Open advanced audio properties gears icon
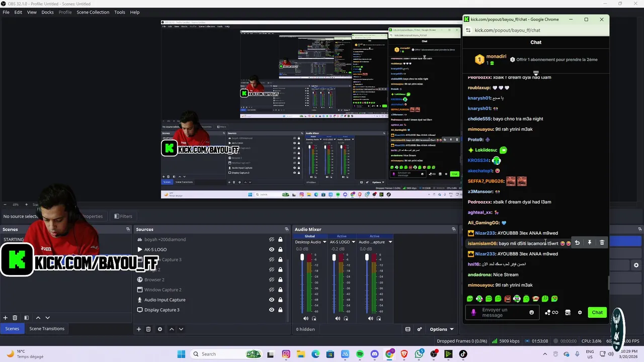This screenshot has height=362, width=644. point(420,329)
